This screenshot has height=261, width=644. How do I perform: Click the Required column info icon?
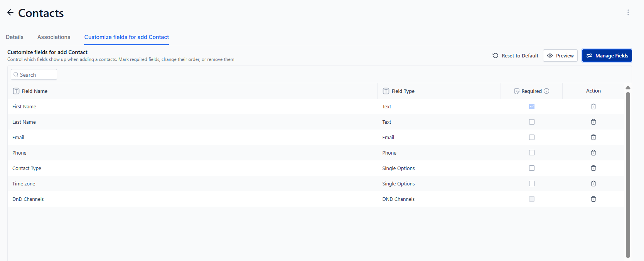click(x=546, y=91)
